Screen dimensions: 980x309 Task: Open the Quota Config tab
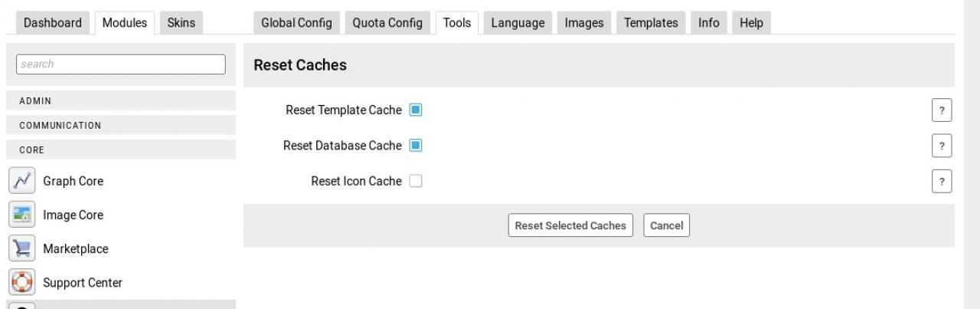387,23
